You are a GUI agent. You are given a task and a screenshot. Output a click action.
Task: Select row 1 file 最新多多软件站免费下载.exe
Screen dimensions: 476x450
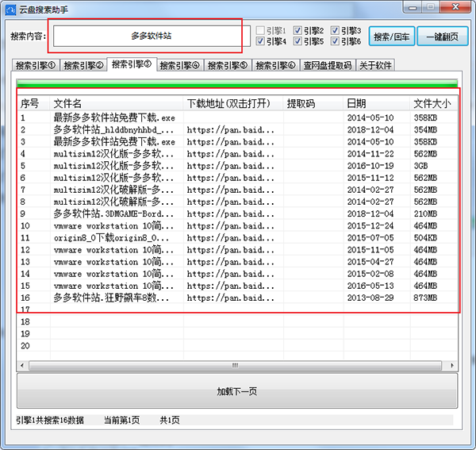[x=114, y=117]
